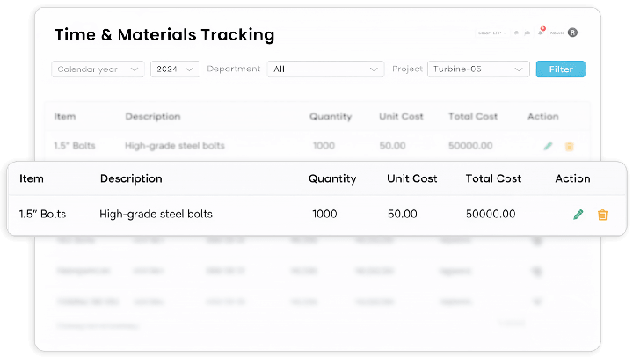The height and width of the screenshot is (364, 633).
Task: Click unit cost 50.00 in enlarged row
Action: tap(402, 214)
